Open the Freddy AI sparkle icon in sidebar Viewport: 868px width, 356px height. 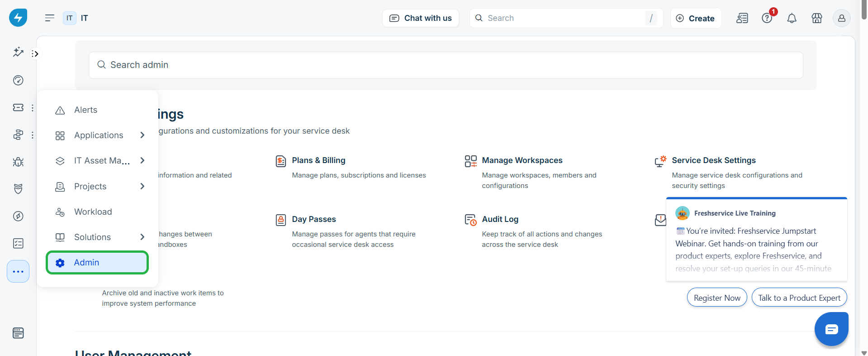coord(18,52)
